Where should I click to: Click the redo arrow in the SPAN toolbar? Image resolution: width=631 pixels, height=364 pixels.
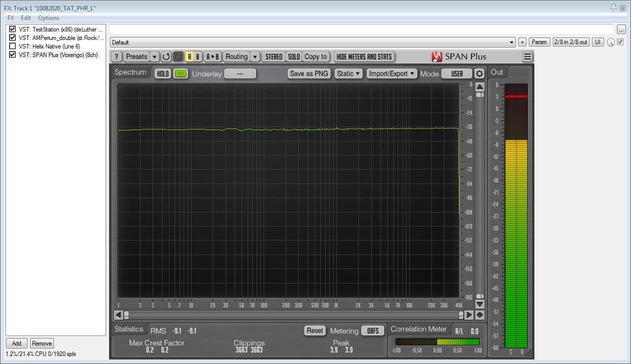pyautogui.click(x=178, y=56)
